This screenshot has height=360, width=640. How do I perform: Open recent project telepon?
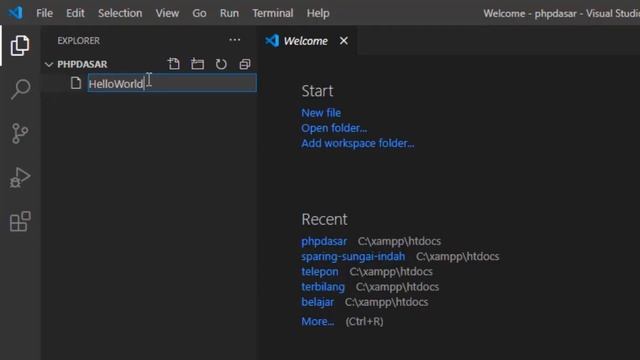320,271
